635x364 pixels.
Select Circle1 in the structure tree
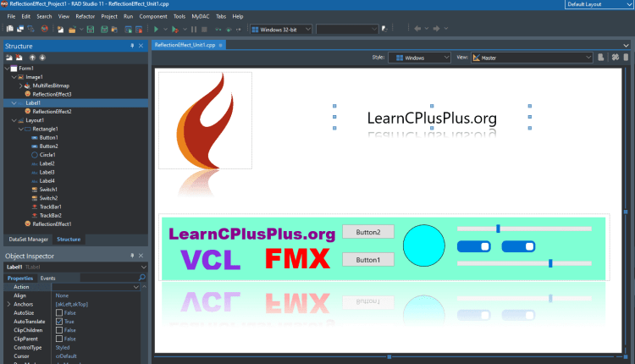click(x=47, y=155)
